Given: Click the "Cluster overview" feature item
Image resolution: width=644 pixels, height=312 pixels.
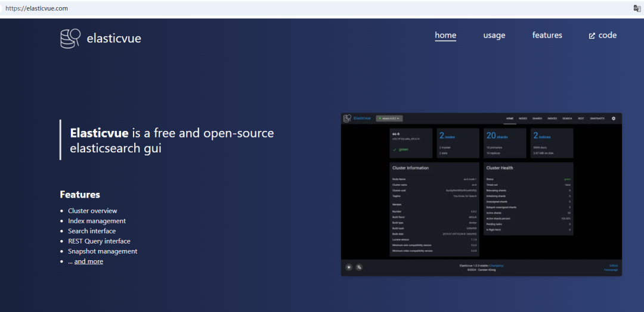Looking at the screenshot, I should coord(92,211).
